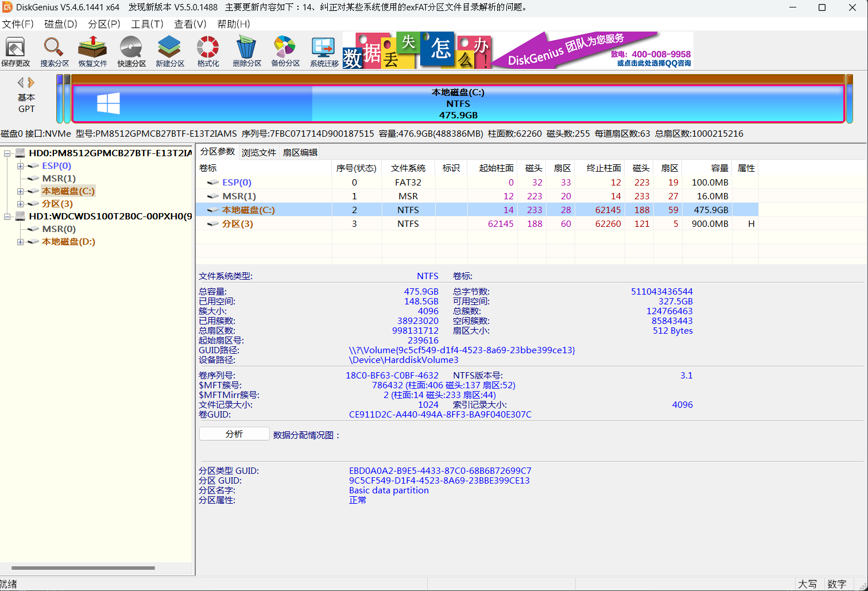Select MSR(1) in the disk tree
This screenshot has height=591, width=868.
[x=59, y=179]
